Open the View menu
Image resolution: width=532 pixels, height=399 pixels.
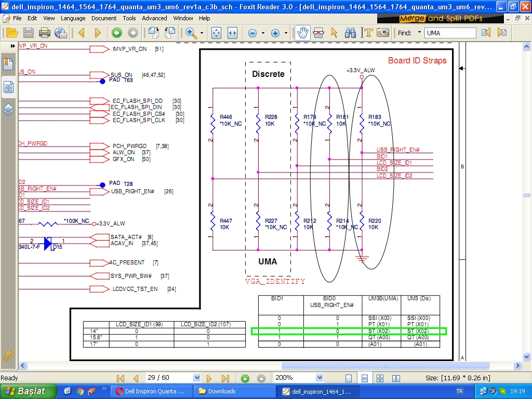coord(49,18)
